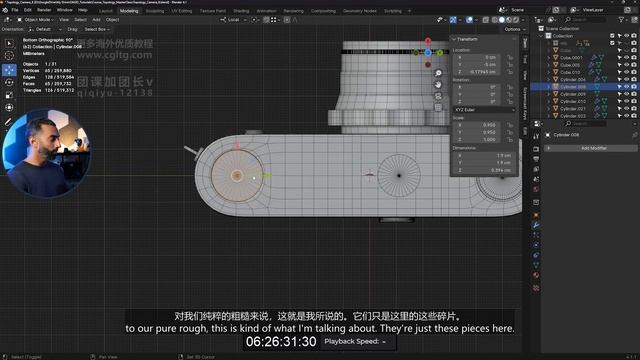The image size is (640, 360).
Task: Open the Local transform orientation dropdown
Action: (x=233, y=20)
